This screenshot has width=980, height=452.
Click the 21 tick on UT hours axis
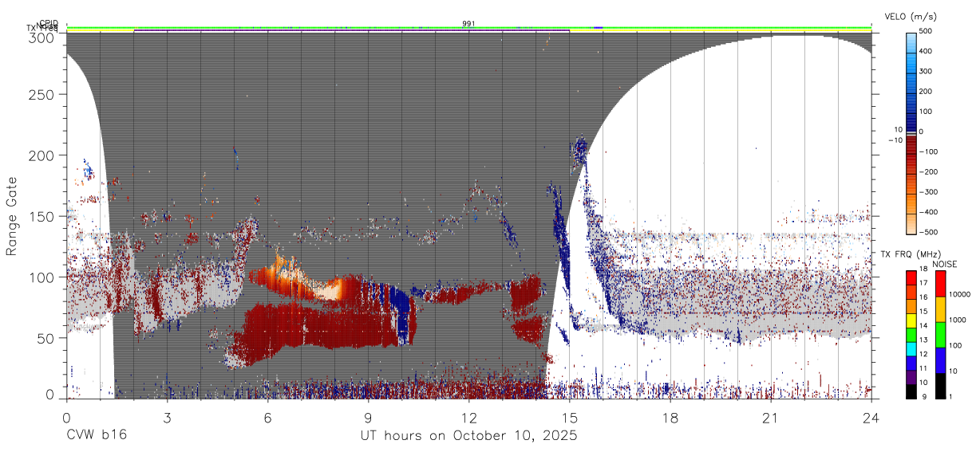click(x=771, y=419)
